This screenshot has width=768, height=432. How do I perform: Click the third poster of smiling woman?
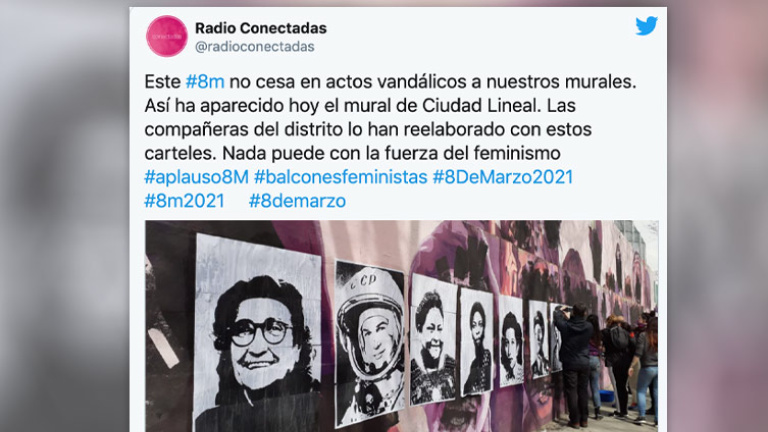click(433, 339)
